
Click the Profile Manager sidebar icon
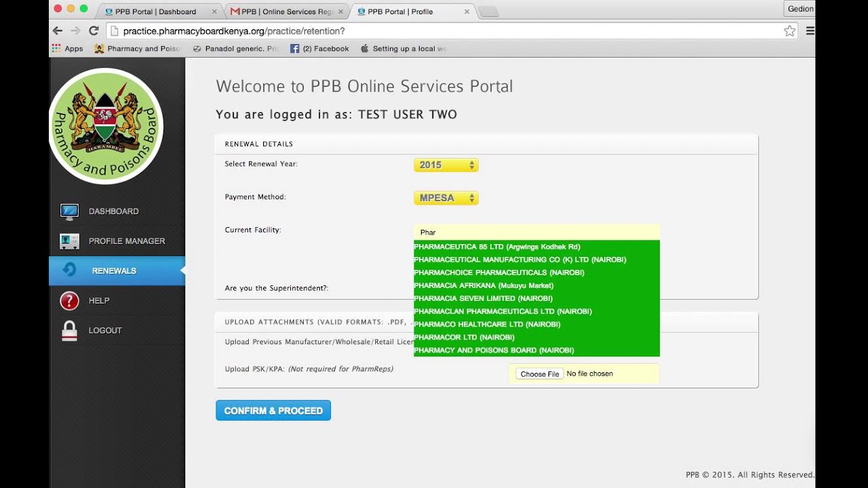pyautogui.click(x=69, y=241)
